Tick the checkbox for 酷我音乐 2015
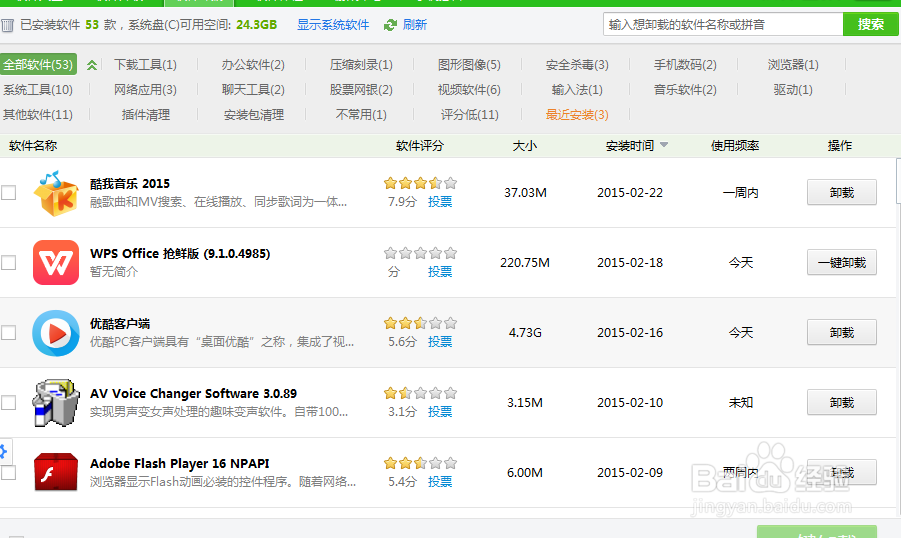 click(x=9, y=193)
